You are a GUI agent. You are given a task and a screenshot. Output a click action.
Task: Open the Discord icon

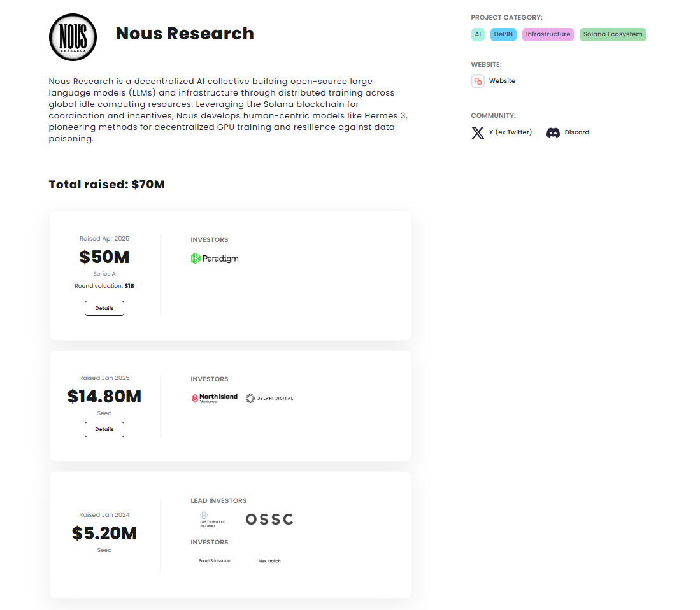(553, 132)
